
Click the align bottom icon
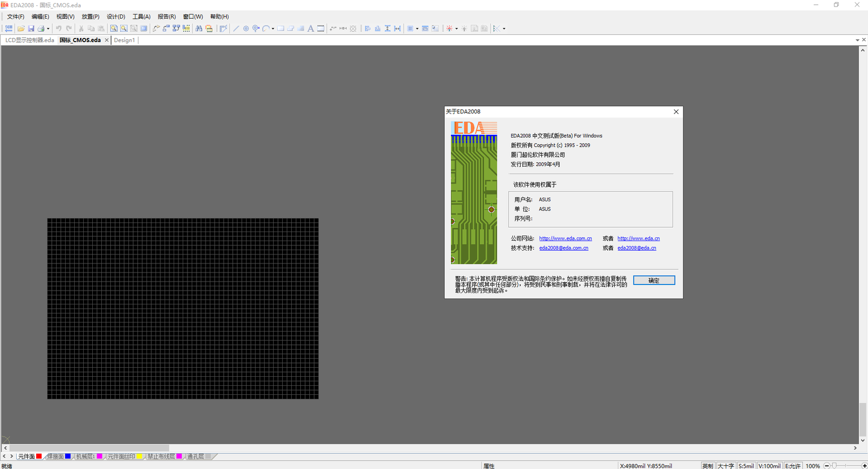378,28
